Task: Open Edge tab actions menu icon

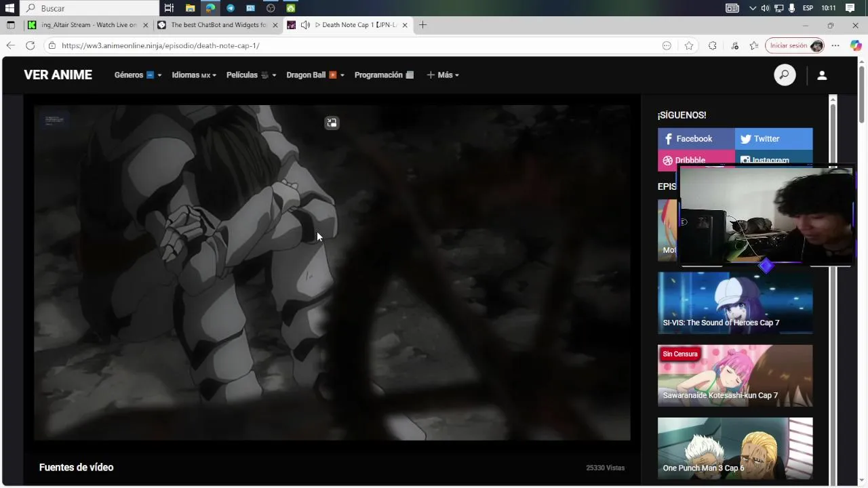Action: tap(10, 25)
